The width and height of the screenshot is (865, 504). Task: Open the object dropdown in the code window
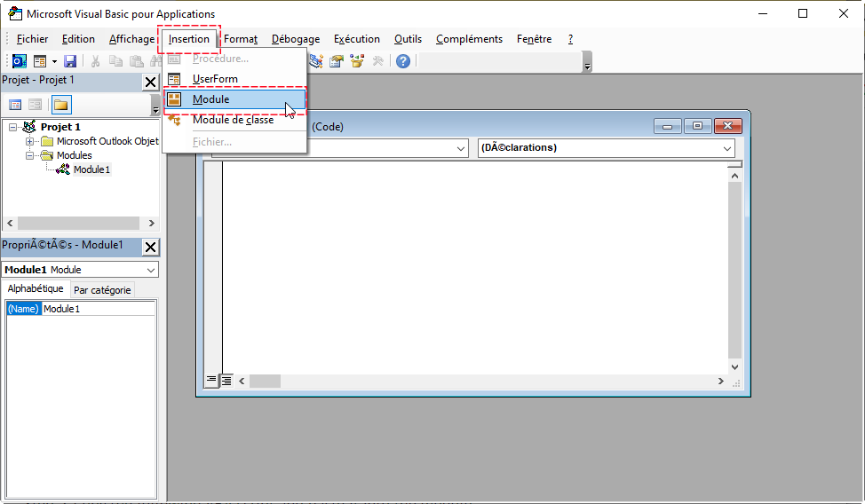pyautogui.click(x=461, y=148)
